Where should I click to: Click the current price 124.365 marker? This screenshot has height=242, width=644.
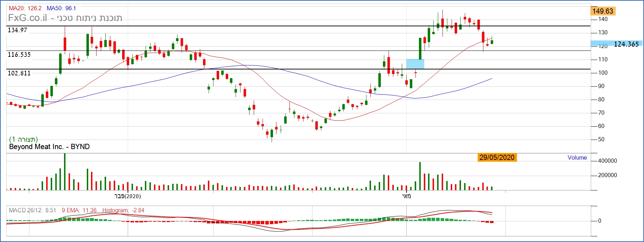coord(616,44)
